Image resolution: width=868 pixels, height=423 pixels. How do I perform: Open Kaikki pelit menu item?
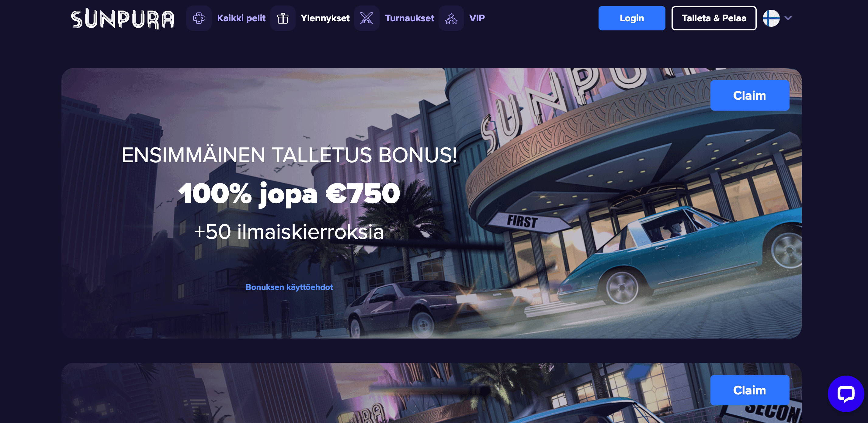point(241,18)
